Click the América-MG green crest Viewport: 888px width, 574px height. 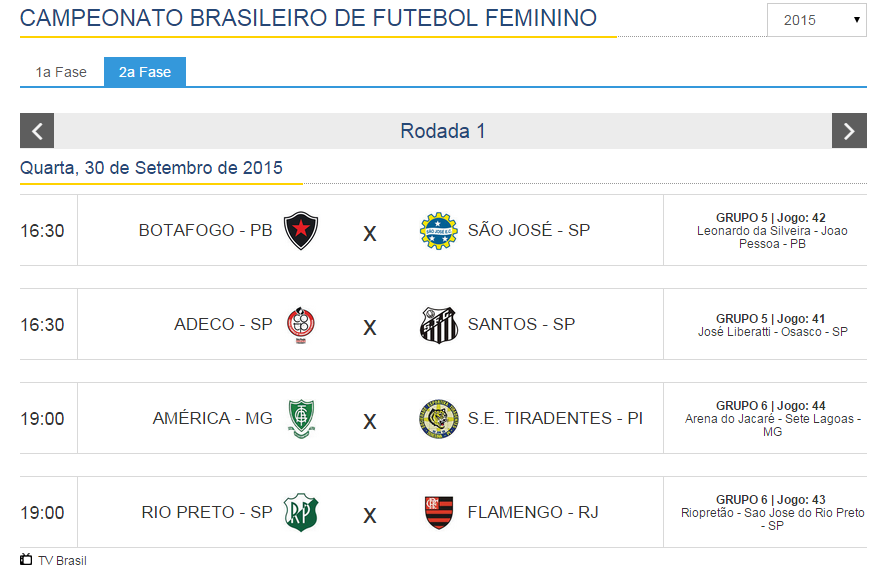[301, 419]
